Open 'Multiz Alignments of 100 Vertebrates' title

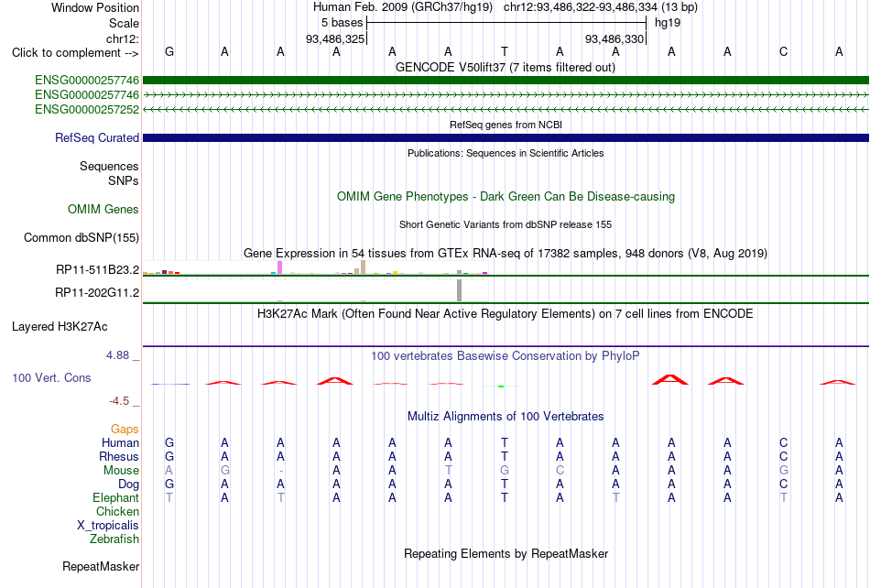pos(506,416)
